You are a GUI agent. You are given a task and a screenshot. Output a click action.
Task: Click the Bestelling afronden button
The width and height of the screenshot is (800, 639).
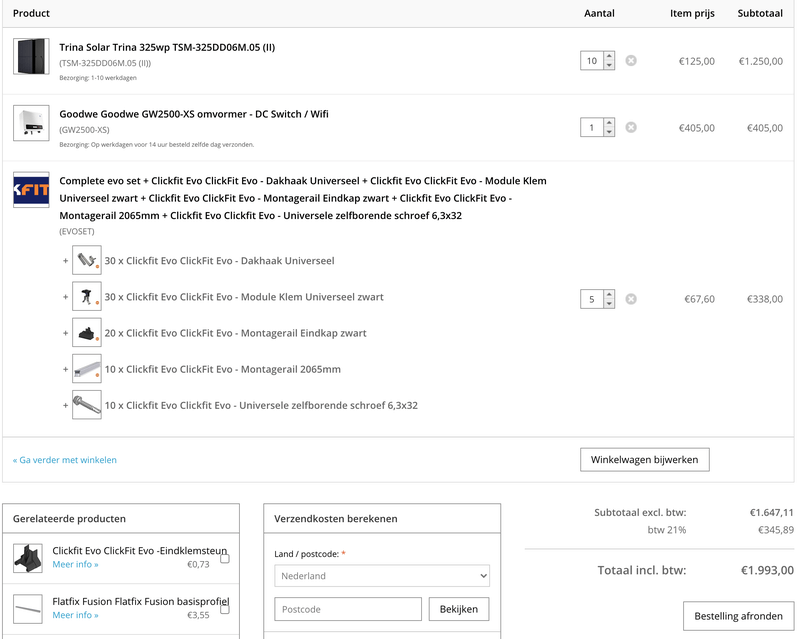738,616
